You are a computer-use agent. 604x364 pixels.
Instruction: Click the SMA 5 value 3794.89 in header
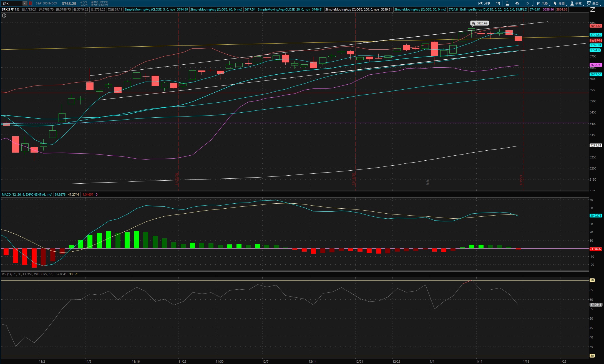pyautogui.click(x=182, y=9)
